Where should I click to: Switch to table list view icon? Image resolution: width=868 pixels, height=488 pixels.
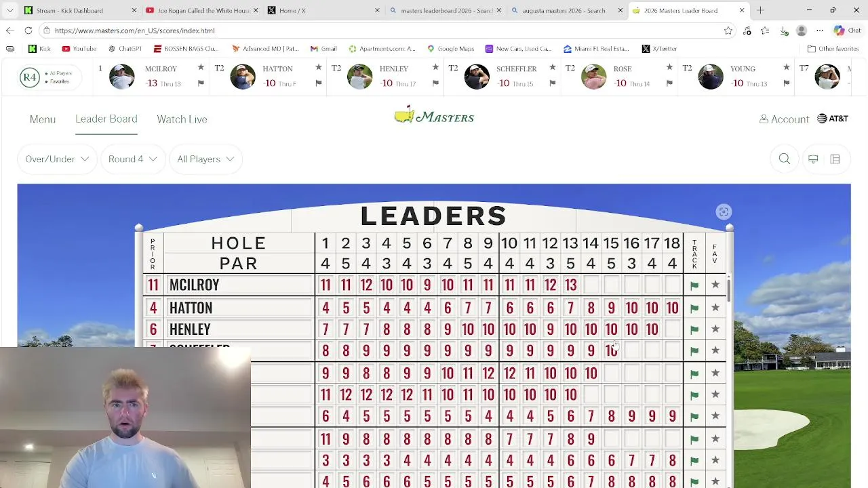[835, 159]
